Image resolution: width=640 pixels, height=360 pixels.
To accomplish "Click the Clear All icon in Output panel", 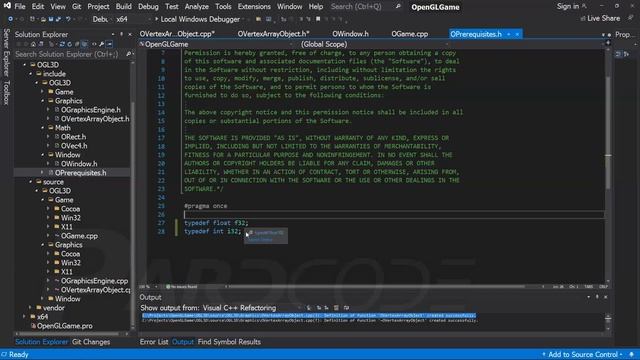I will tap(336, 308).
